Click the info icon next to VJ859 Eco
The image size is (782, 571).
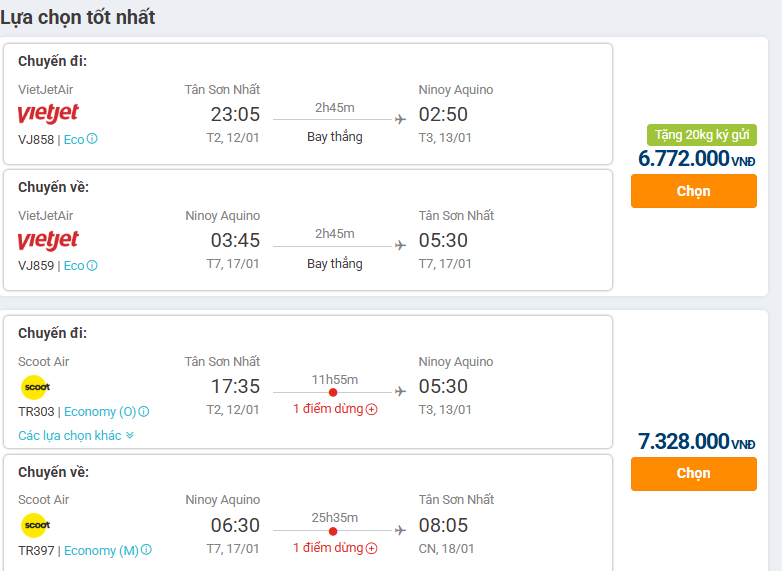click(x=93, y=266)
